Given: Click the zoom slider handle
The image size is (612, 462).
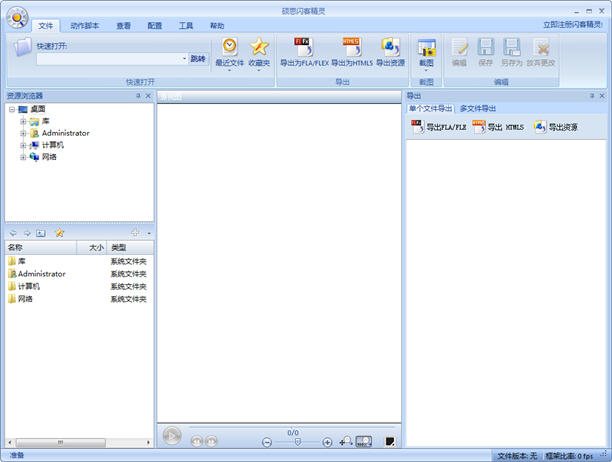Looking at the screenshot, I should point(296,442).
